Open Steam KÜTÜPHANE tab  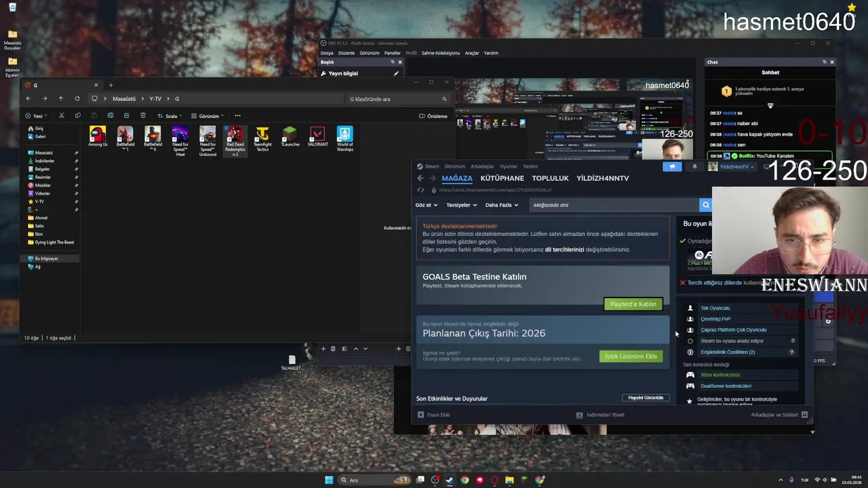[x=502, y=178]
